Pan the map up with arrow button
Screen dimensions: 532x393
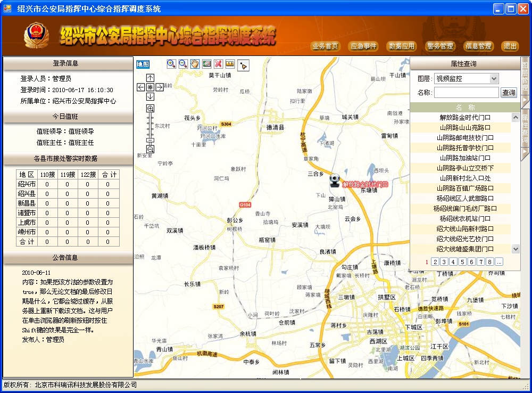coord(150,78)
